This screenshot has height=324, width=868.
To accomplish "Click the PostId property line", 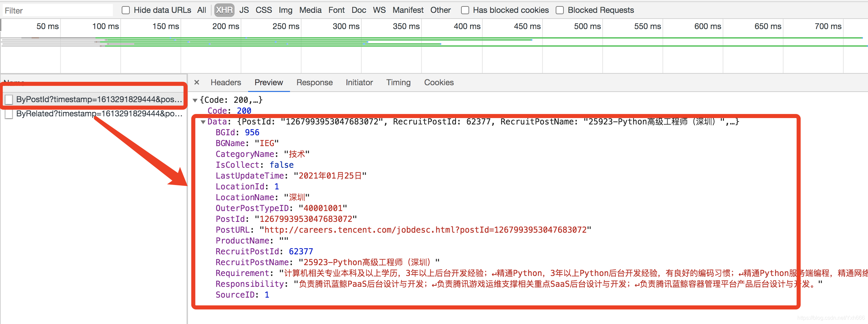I will tap(286, 219).
